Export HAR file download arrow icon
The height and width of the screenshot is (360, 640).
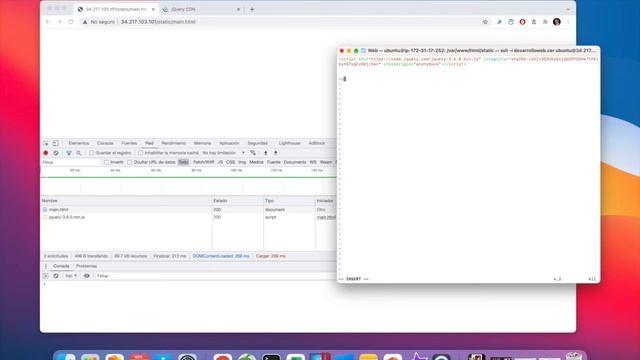[276, 153]
